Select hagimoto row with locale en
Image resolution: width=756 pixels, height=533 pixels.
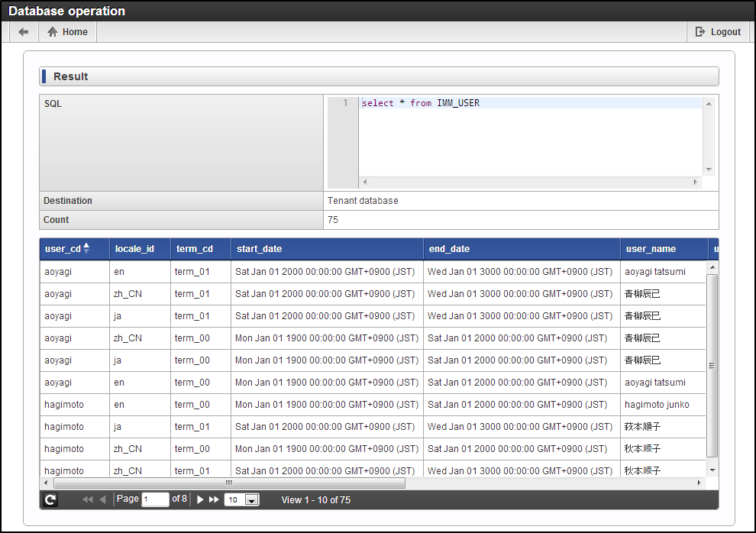tap(373, 405)
